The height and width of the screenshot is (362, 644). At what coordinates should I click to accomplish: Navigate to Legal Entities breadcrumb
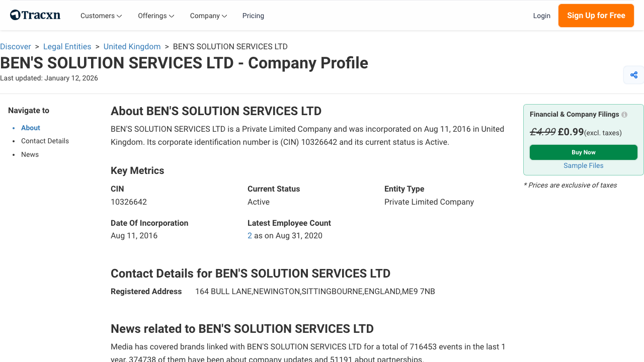tap(67, 46)
